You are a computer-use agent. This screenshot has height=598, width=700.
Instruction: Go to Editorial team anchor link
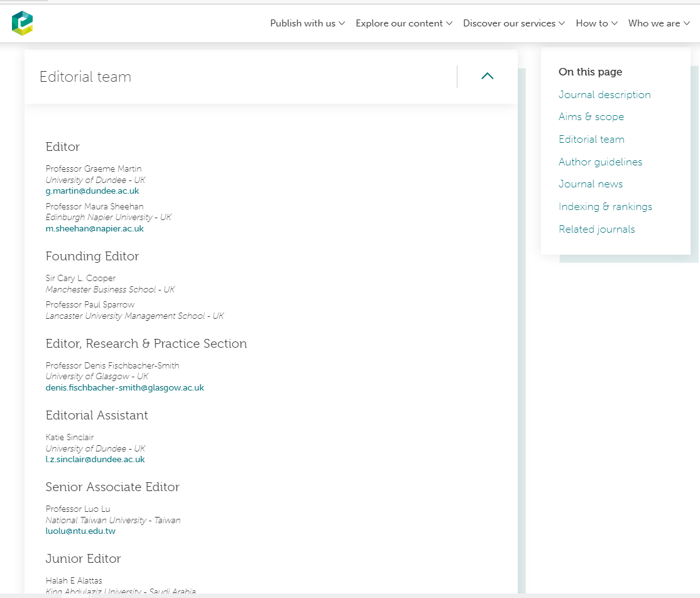click(591, 140)
